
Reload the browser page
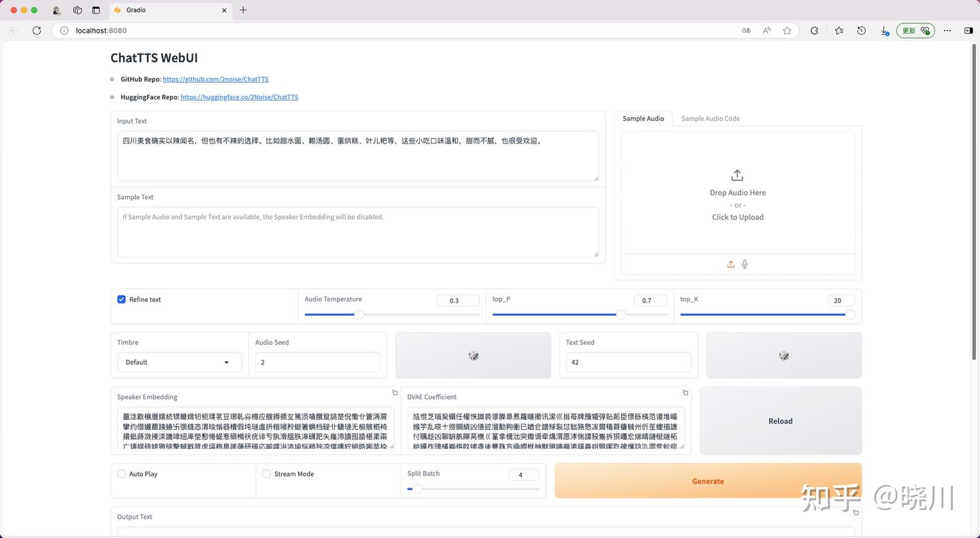pos(37,31)
